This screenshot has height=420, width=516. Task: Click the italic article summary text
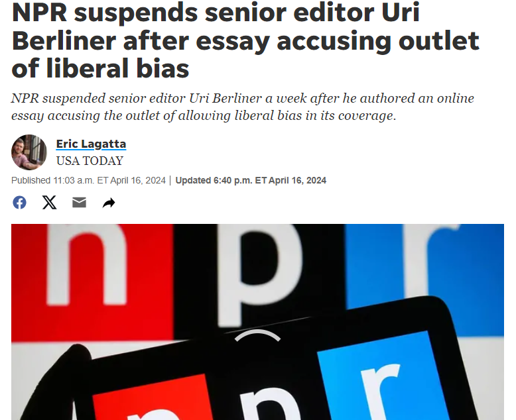click(243, 107)
